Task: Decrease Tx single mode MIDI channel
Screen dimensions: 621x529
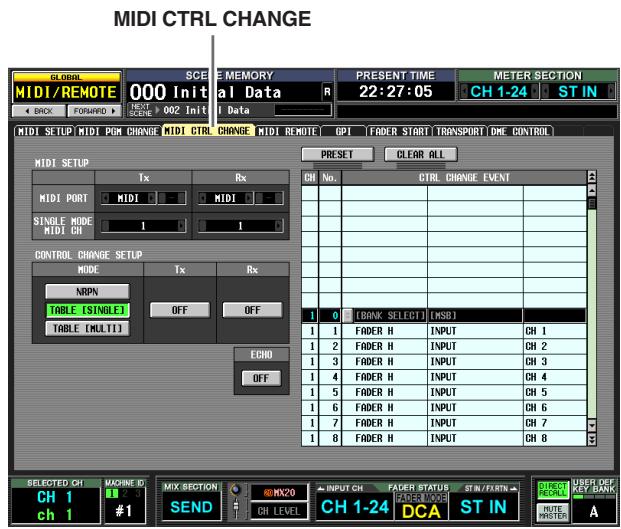Action: pos(105,226)
